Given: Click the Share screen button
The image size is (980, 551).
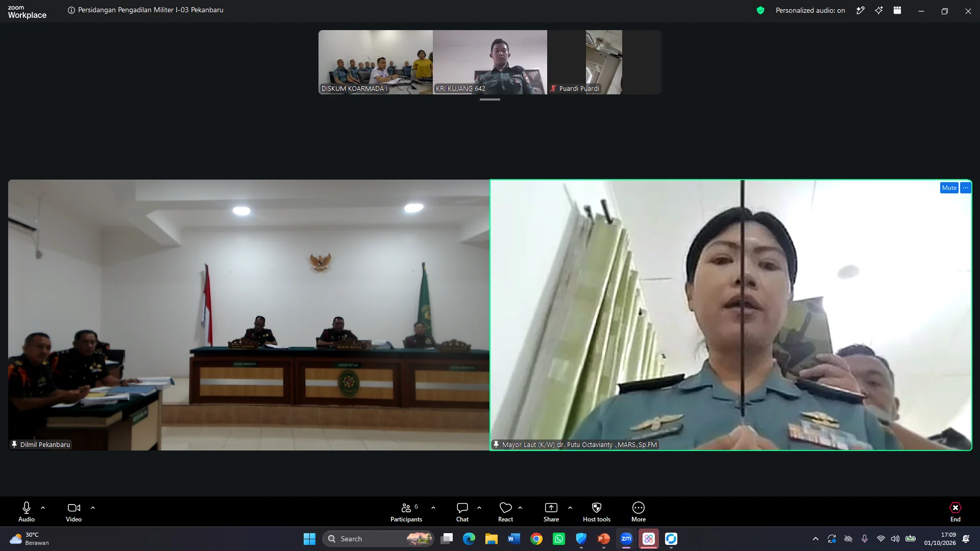Looking at the screenshot, I should coord(551,512).
